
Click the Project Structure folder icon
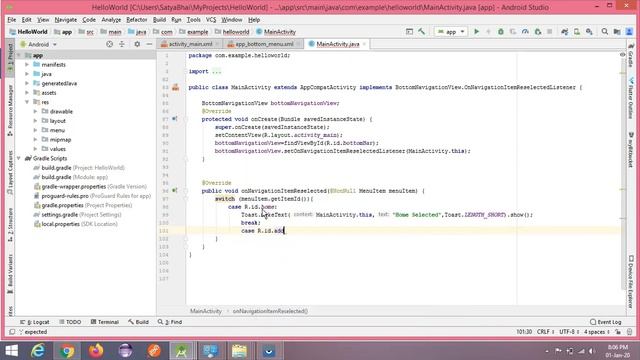[x=617, y=31]
